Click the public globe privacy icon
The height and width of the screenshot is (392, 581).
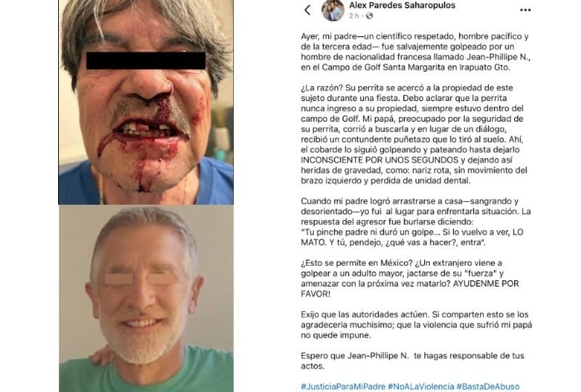(370, 16)
